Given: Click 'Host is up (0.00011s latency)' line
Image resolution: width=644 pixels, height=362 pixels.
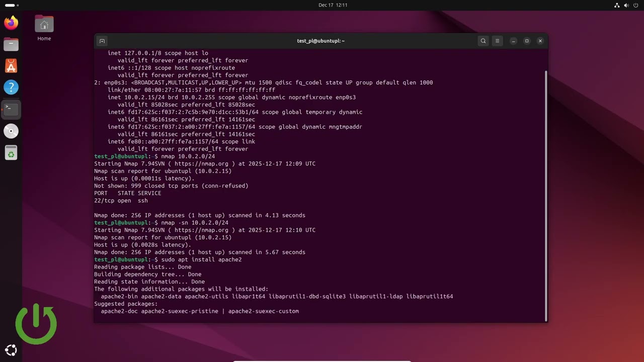Looking at the screenshot, I should point(144,178).
